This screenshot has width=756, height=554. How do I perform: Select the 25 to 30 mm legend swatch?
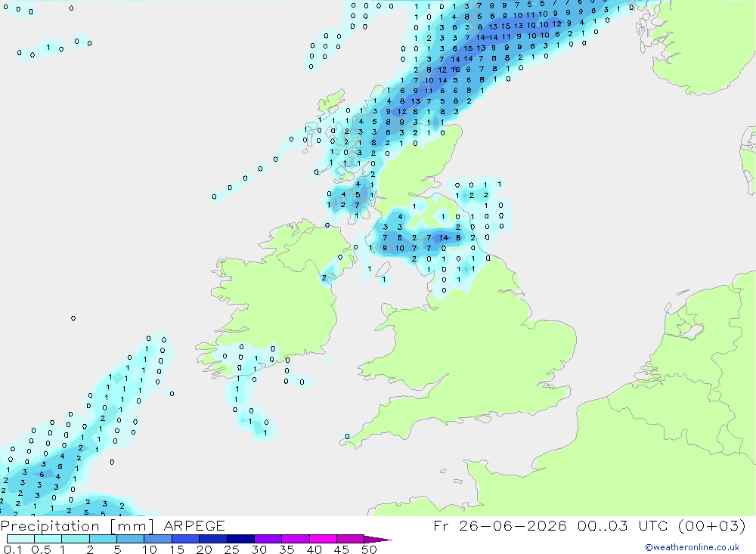coord(240,539)
